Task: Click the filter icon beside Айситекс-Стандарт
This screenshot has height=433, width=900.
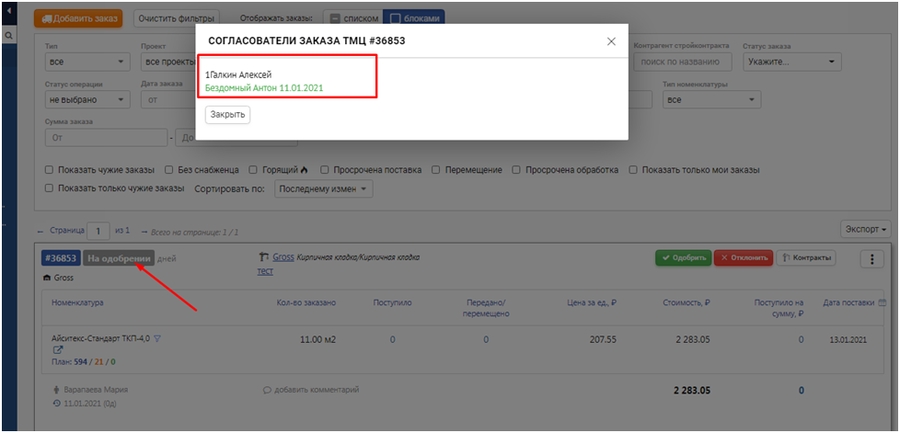Action: point(158,339)
